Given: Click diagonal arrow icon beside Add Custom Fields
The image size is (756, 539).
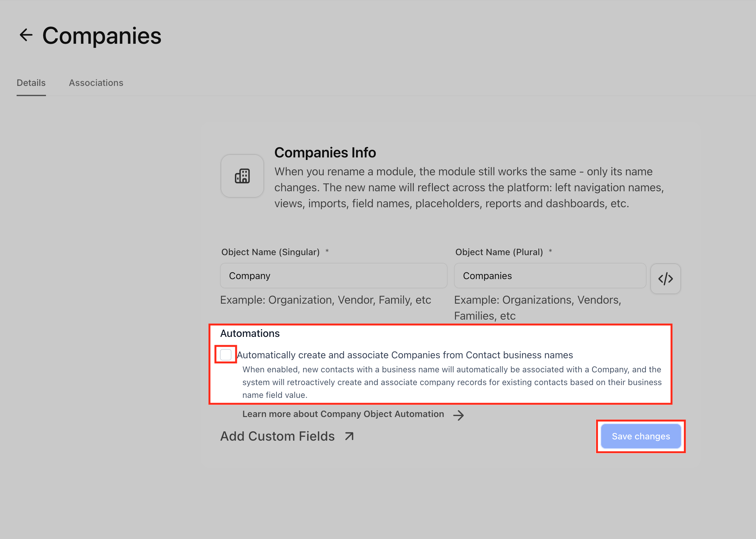Looking at the screenshot, I should pyautogui.click(x=349, y=436).
